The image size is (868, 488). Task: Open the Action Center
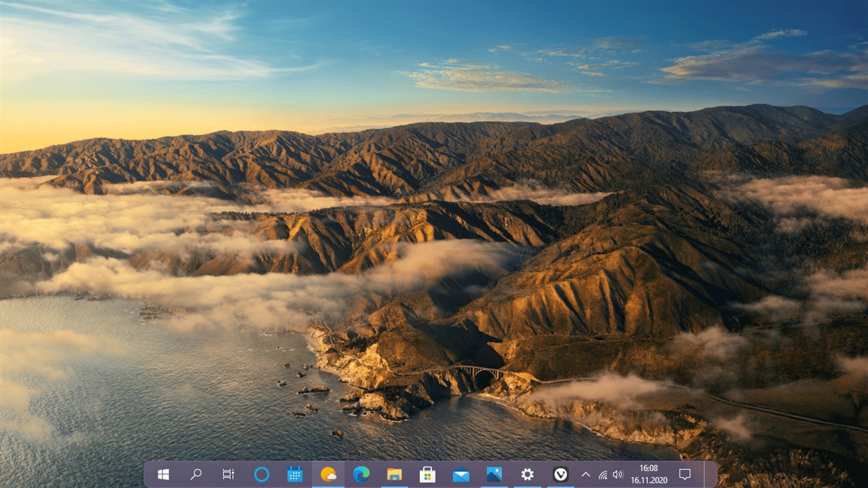click(x=684, y=474)
